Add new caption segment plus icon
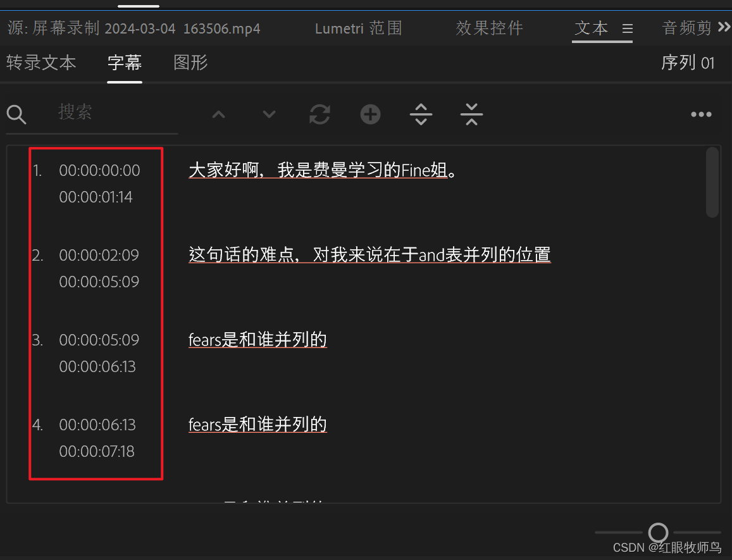The width and height of the screenshot is (732, 560). pyautogui.click(x=370, y=115)
